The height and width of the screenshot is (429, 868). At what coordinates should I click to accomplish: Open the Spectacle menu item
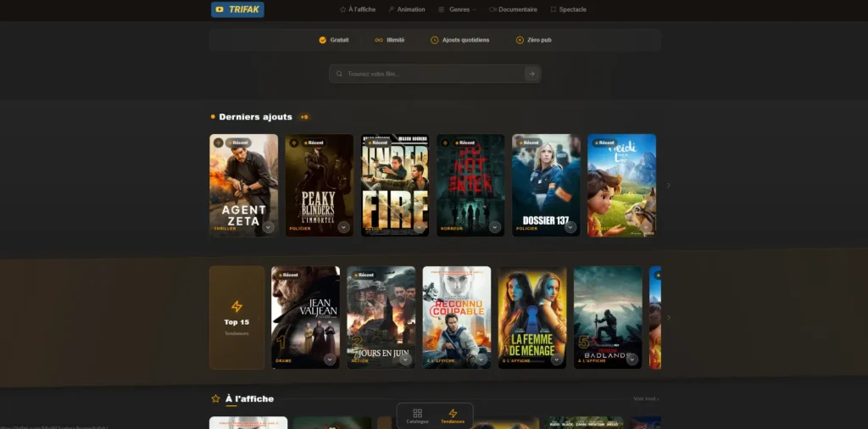(x=569, y=9)
